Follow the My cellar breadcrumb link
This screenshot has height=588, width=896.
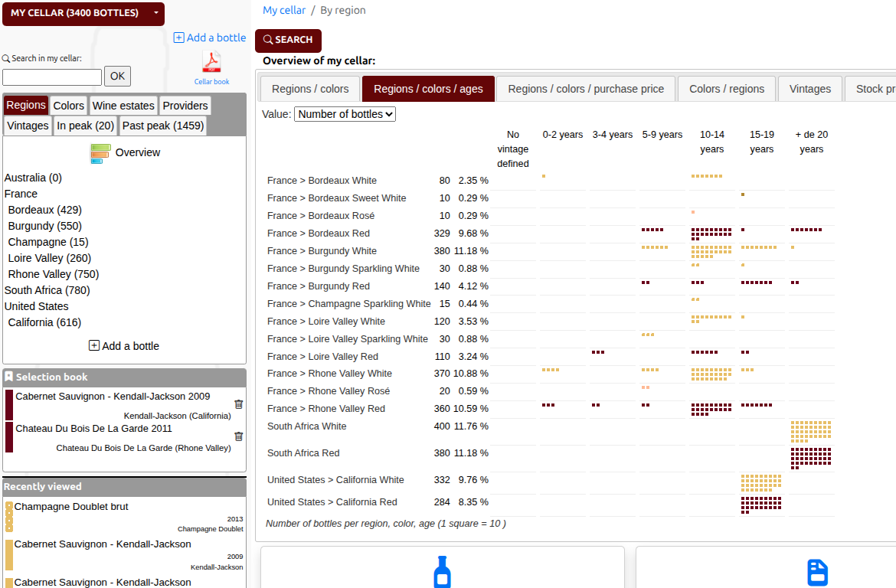(284, 10)
